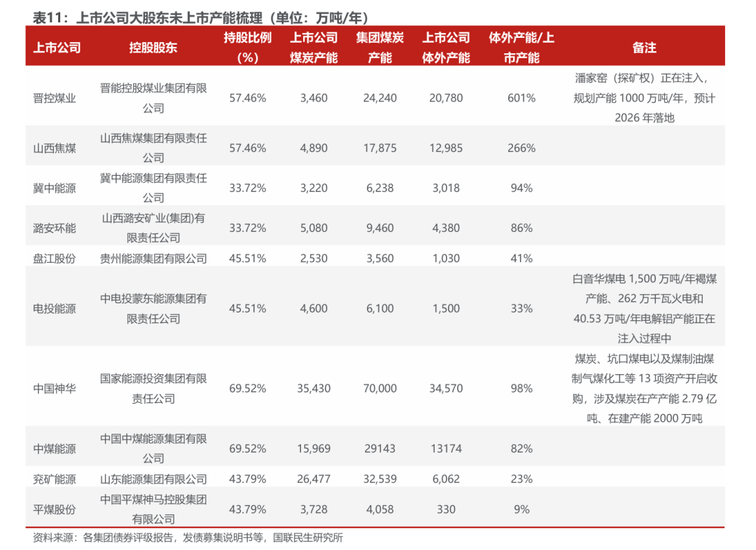
Task: Select the 兖矿能源 company cell
Action: click(x=55, y=479)
